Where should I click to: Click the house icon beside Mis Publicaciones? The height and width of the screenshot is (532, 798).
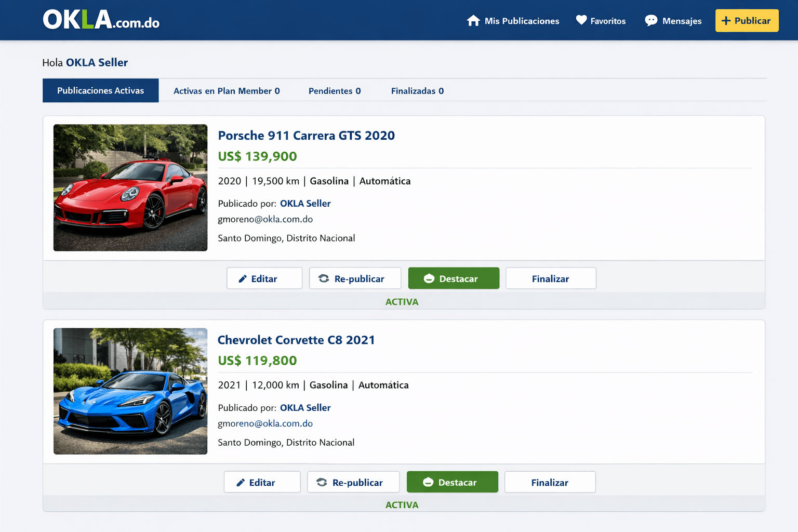473,21
